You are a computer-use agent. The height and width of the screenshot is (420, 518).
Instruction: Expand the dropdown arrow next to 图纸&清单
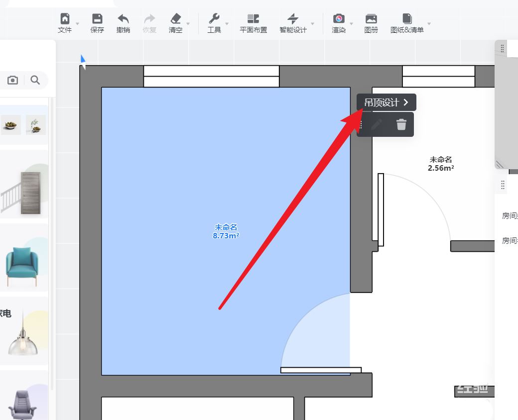[x=429, y=24]
